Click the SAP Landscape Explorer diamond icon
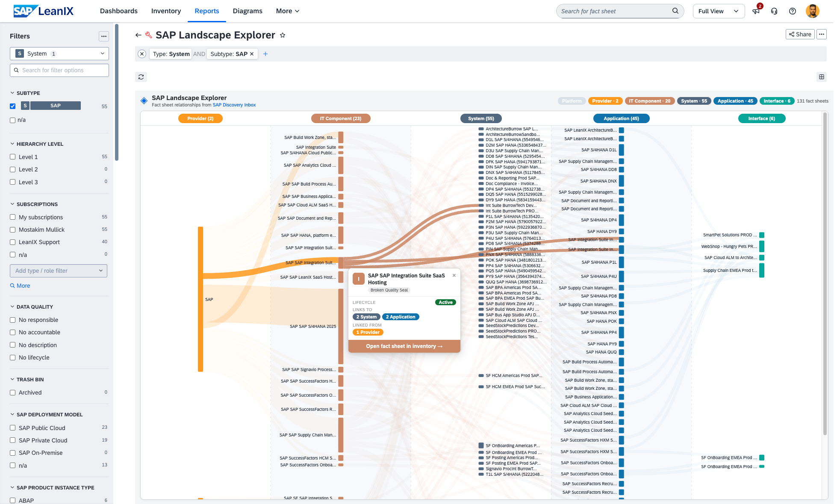The width and height of the screenshot is (840, 504). click(144, 101)
